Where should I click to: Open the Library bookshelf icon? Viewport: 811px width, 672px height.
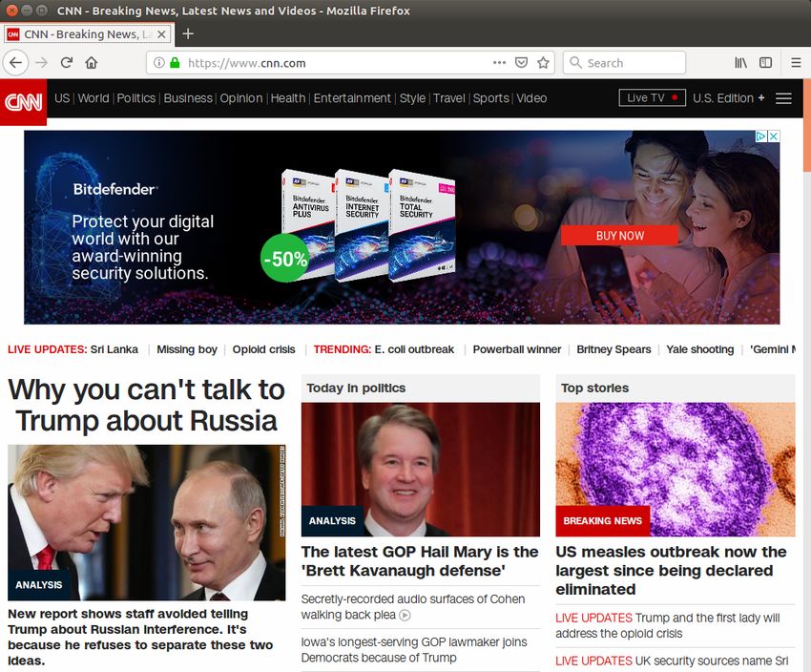740,63
